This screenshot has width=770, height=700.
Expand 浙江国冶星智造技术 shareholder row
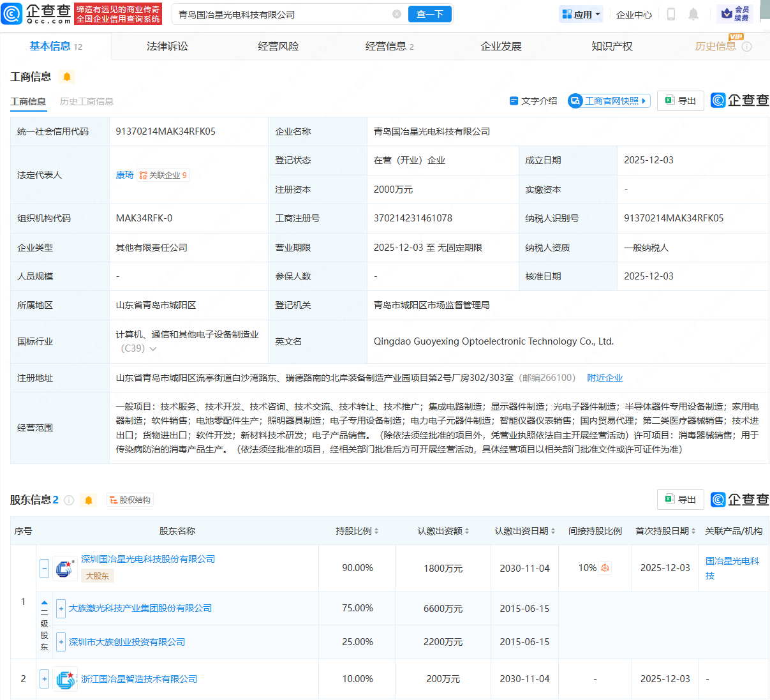tap(44, 679)
